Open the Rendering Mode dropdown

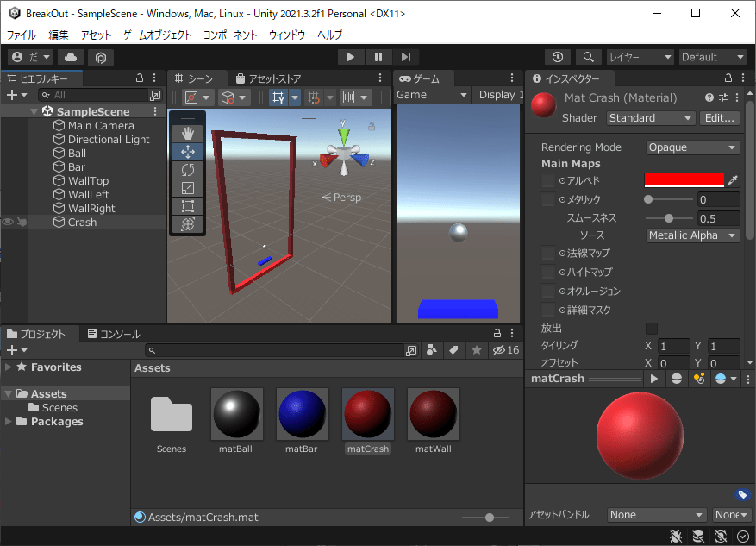692,147
